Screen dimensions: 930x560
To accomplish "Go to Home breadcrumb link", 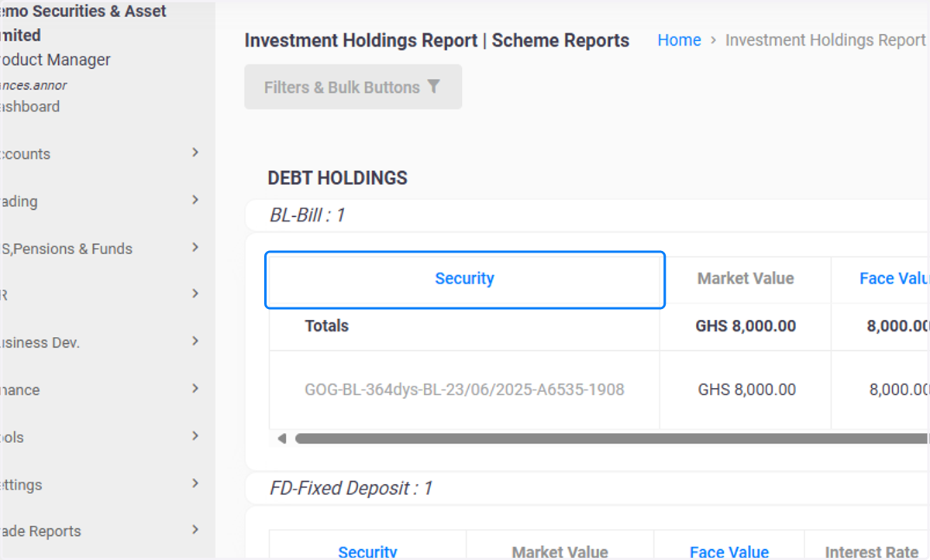I will 680,40.
